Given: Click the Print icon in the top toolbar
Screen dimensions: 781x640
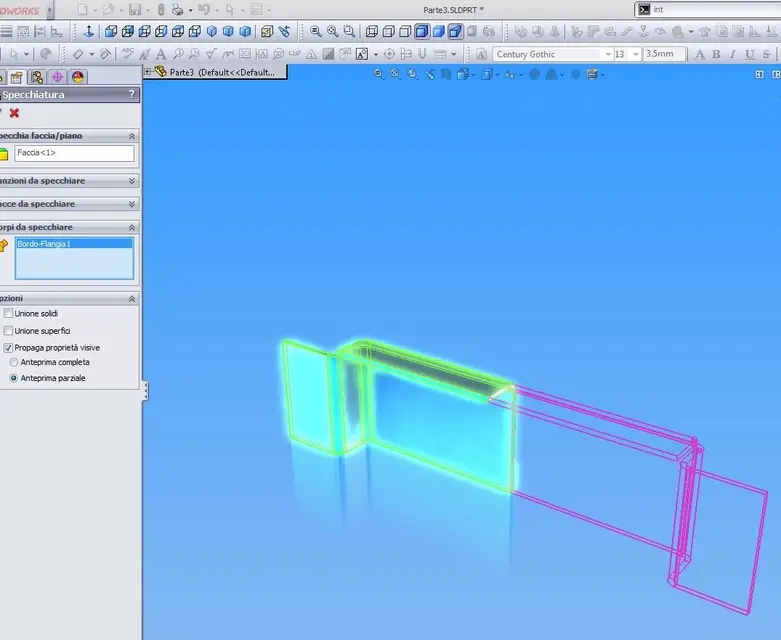Looking at the screenshot, I should tap(177, 9).
